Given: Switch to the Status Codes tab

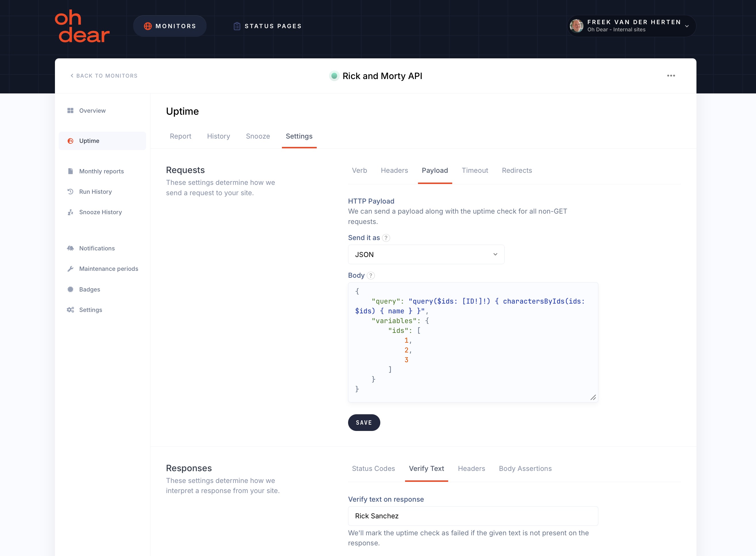Looking at the screenshot, I should (373, 469).
